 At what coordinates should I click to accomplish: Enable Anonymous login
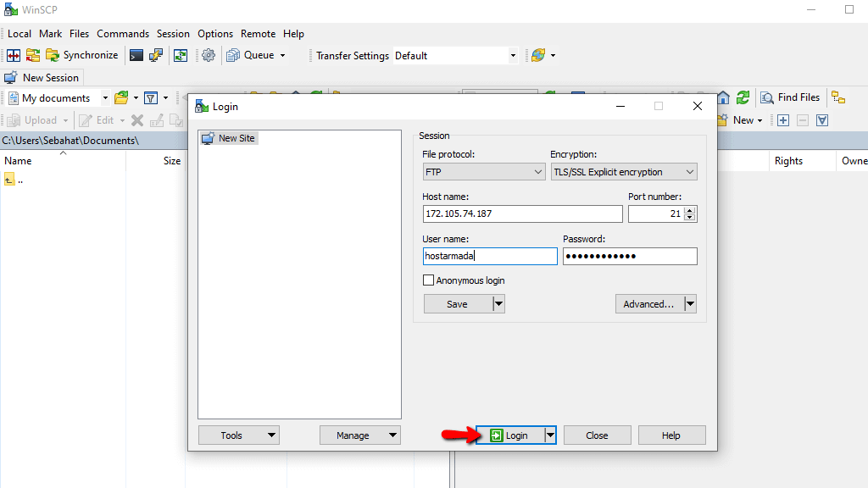tap(428, 280)
